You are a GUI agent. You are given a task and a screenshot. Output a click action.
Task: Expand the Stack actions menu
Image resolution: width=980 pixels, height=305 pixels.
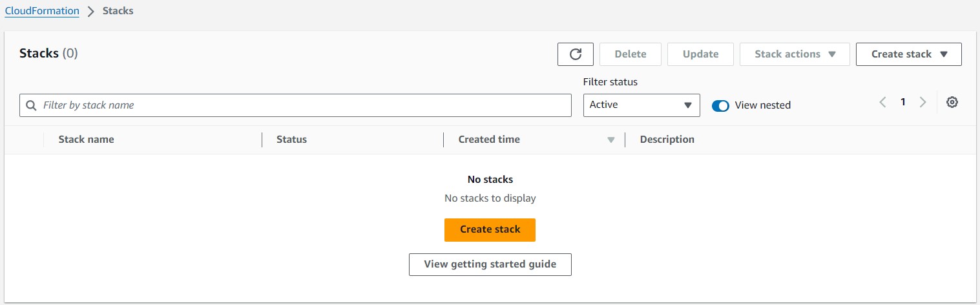click(x=794, y=54)
